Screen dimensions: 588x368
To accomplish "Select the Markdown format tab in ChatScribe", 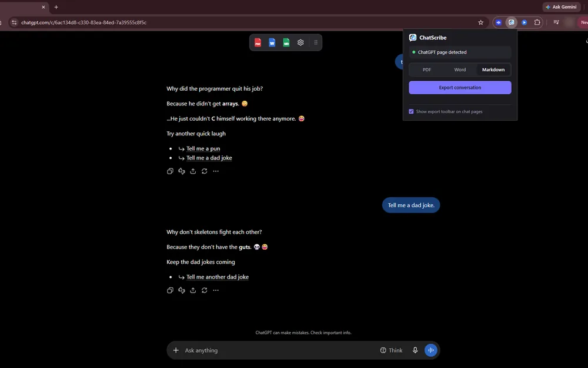I will (x=493, y=70).
